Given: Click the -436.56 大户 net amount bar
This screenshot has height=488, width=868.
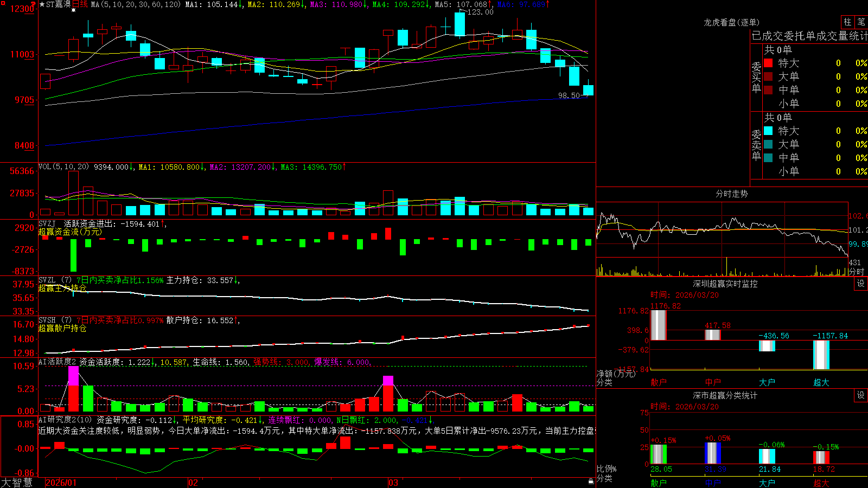Looking at the screenshot, I should (767, 346).
